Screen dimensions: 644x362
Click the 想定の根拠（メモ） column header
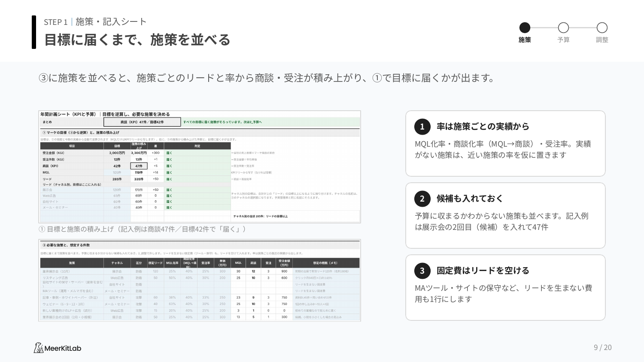point(325,263)
